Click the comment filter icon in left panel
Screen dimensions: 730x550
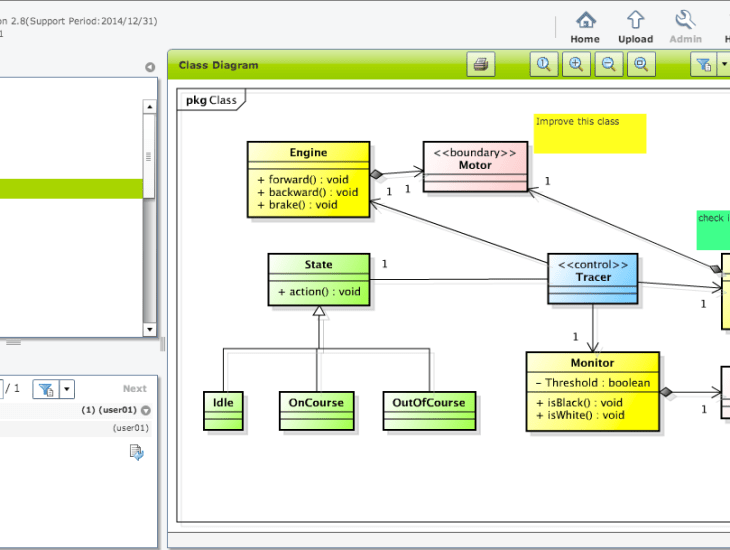(46, 389)
